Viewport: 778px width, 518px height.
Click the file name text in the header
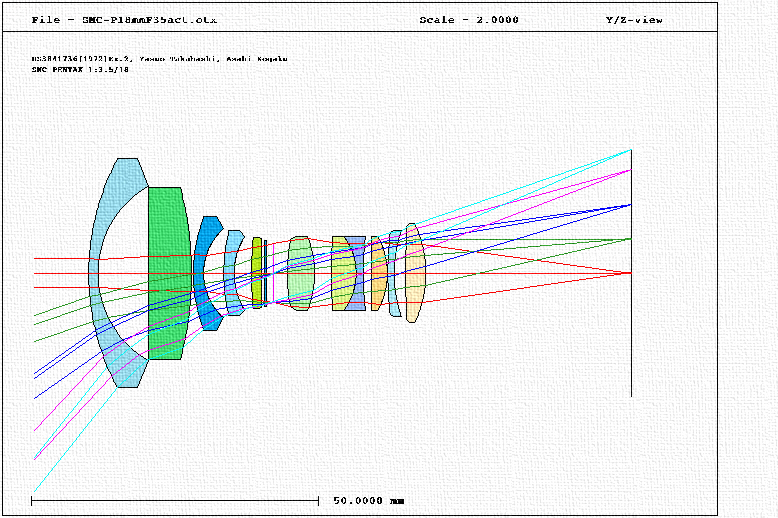[124, 20]
